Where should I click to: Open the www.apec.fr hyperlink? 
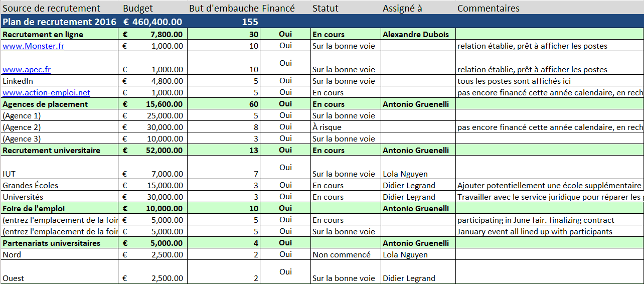coord(27,70)
